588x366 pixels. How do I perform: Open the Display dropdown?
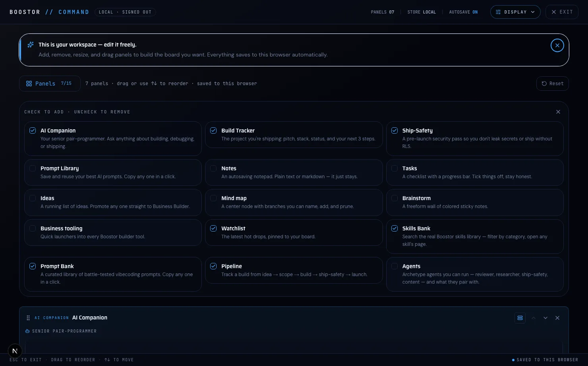pyautogui.click(x=515, y=12)
